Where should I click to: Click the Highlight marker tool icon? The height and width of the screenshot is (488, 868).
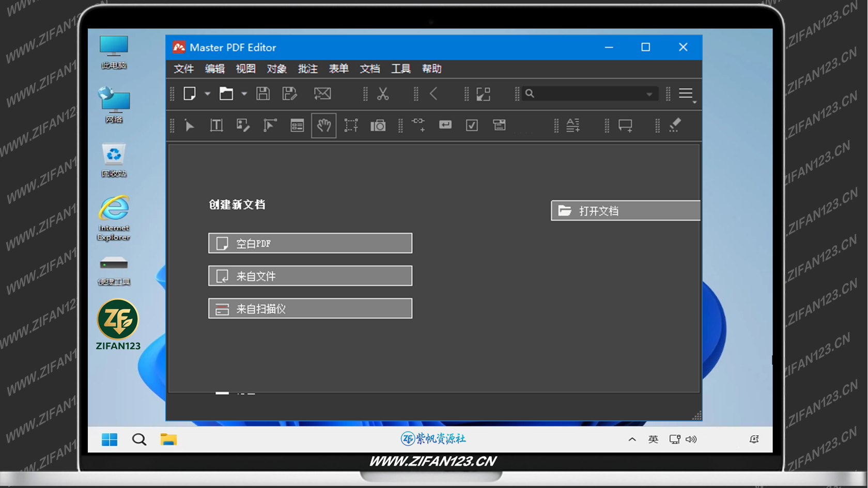(675, 125)
